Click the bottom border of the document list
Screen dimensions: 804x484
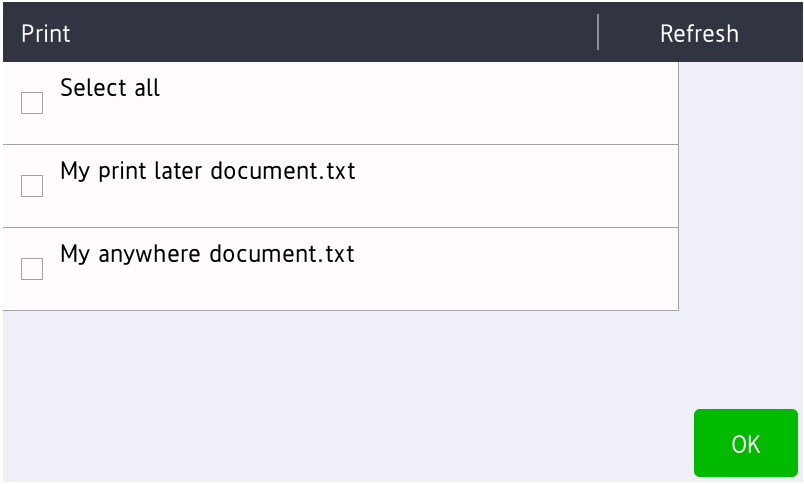coord(340,310)
